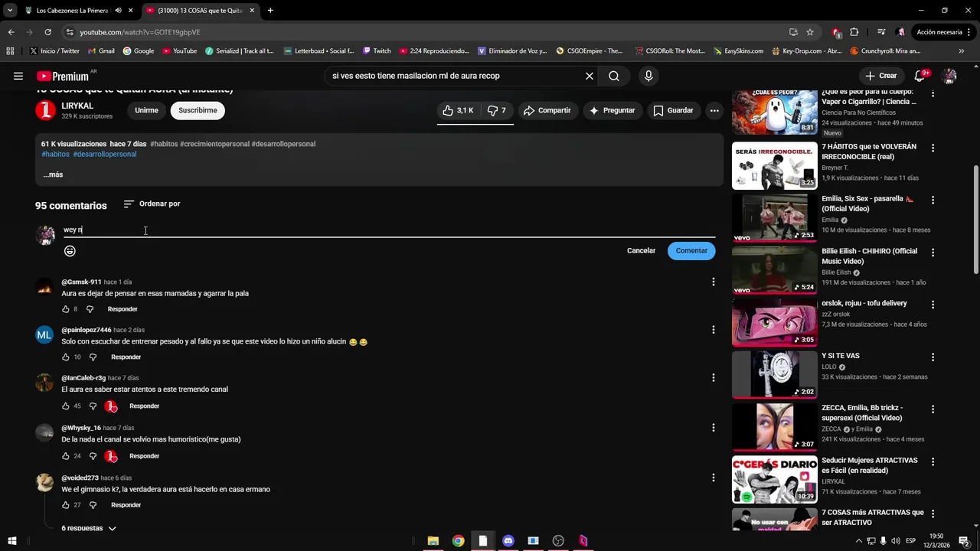Open options for the Billie Eilish CHIHIRO video
The height and width of the screenshot is (551, 980).
click(x=933, y=253)
